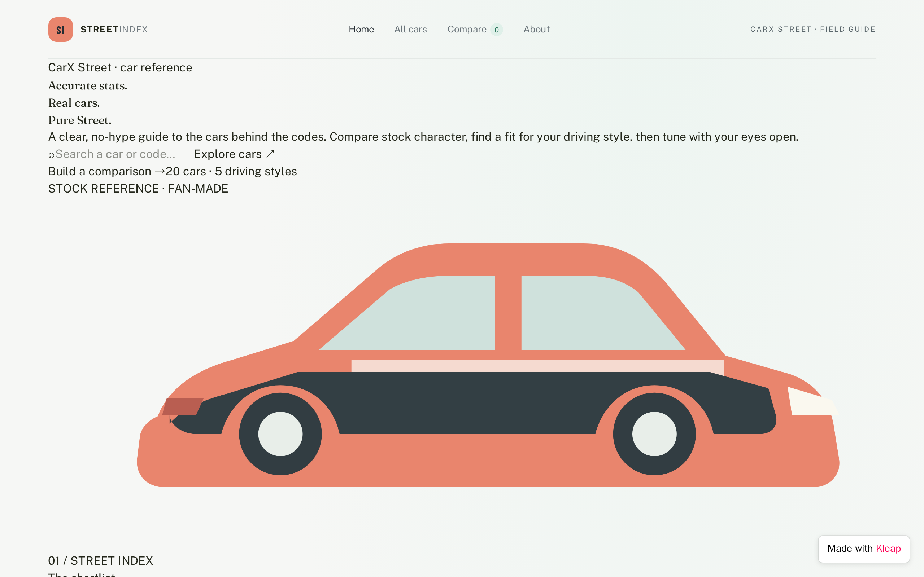
Task: Click the car's front wheel
Action: tap(654, 434)
